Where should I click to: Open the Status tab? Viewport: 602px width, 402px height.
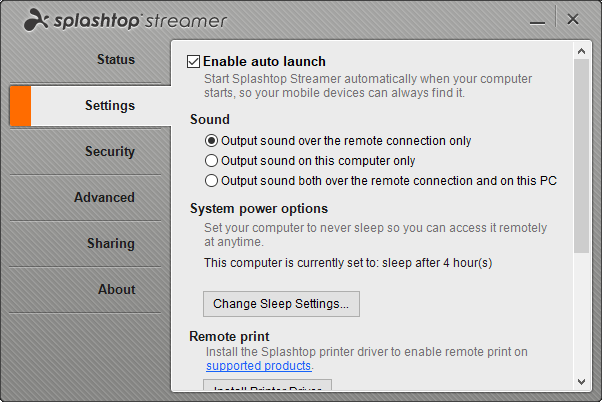(x=115, y=59)
